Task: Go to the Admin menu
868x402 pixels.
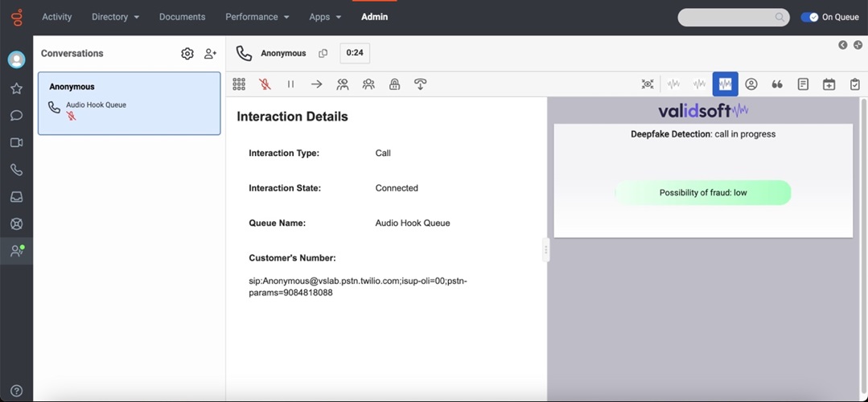Action: [x=374, y=17]
